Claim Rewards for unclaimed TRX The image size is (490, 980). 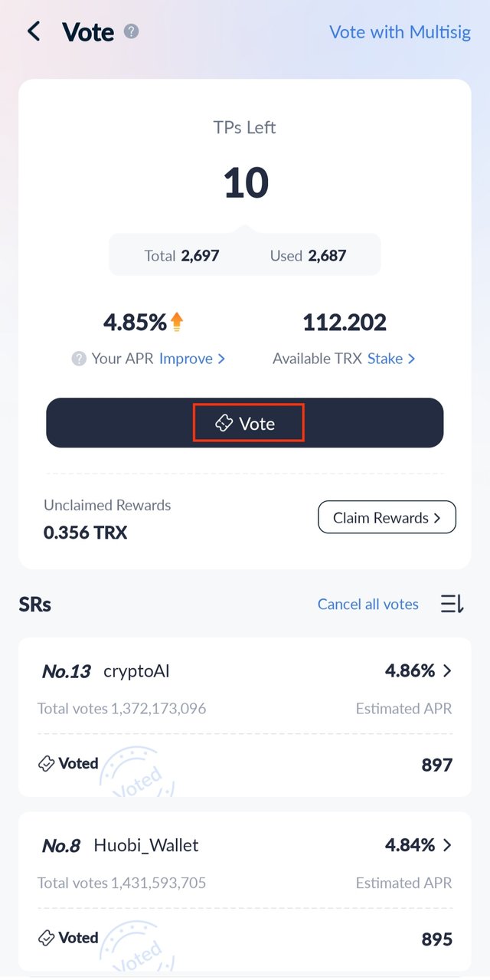point(387,517)
